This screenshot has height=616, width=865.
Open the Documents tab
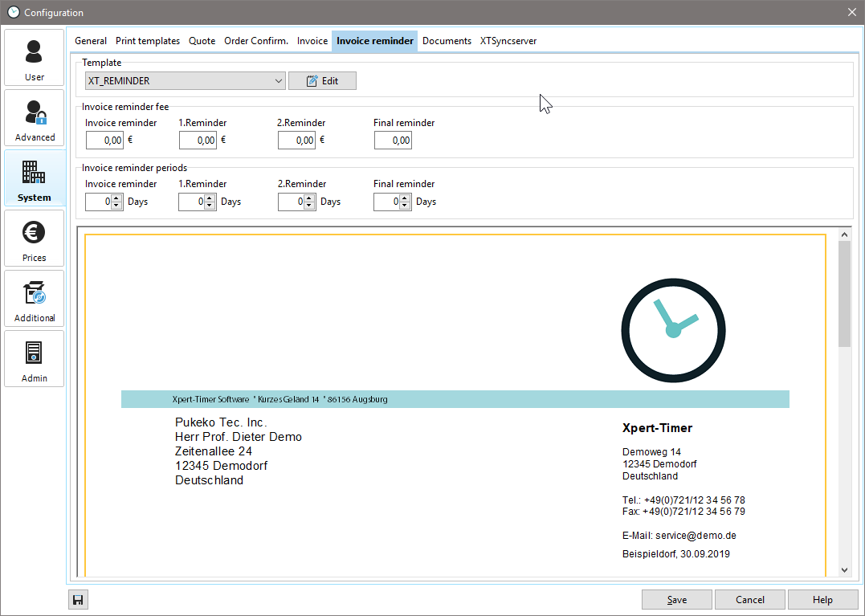point(447,41)
